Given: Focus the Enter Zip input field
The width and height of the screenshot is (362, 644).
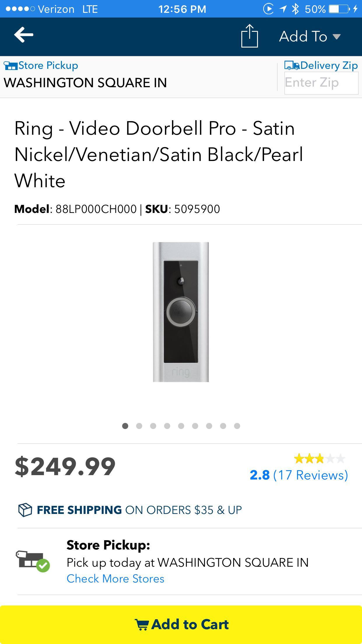Looking at the screenshot, I should (321, 83).
